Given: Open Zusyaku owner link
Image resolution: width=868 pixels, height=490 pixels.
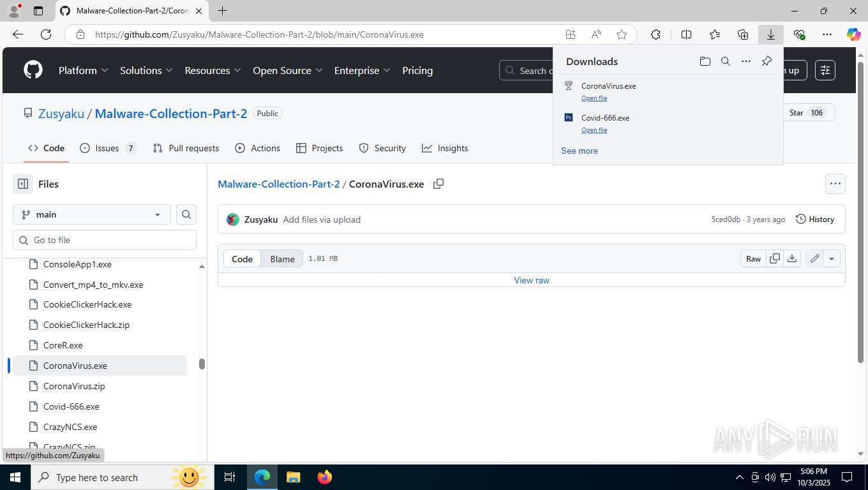Looking at the screenshot, I should (x=61, y=114).
